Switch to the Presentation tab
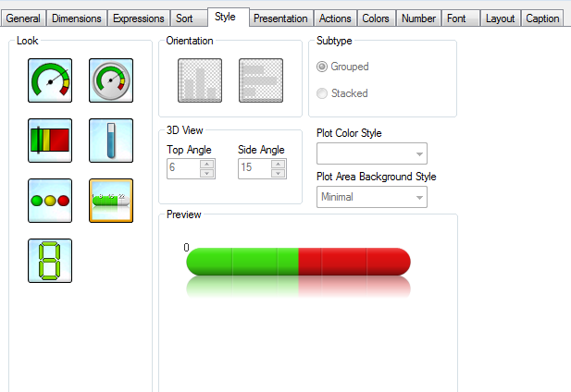The height and width of the screenshot is (392, 571). (280, 18)
